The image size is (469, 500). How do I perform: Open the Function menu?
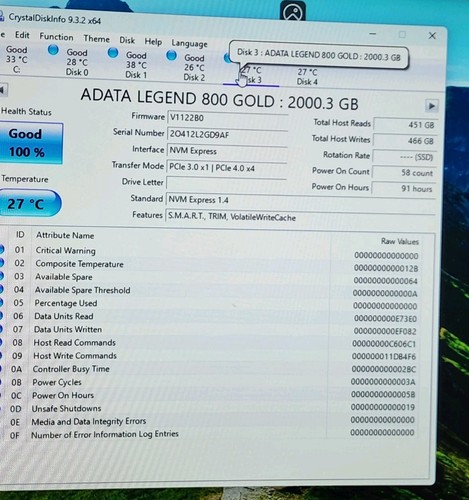click(x=56, y=37)
